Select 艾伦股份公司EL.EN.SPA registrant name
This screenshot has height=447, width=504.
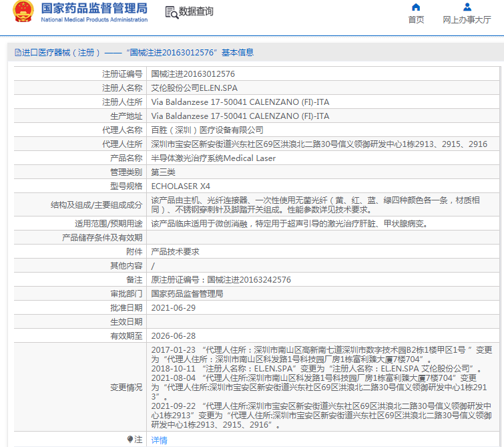[x=194, y=88]
